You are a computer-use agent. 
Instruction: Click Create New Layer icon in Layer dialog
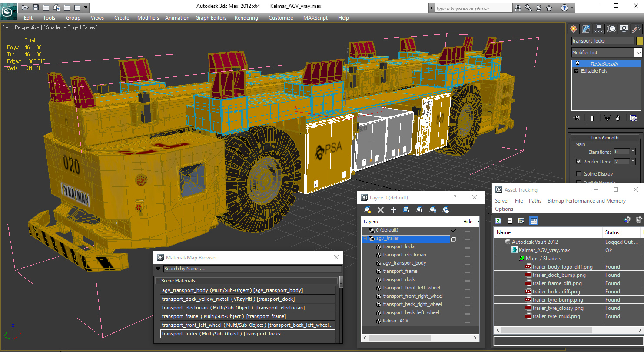click(x=368, y=210)
